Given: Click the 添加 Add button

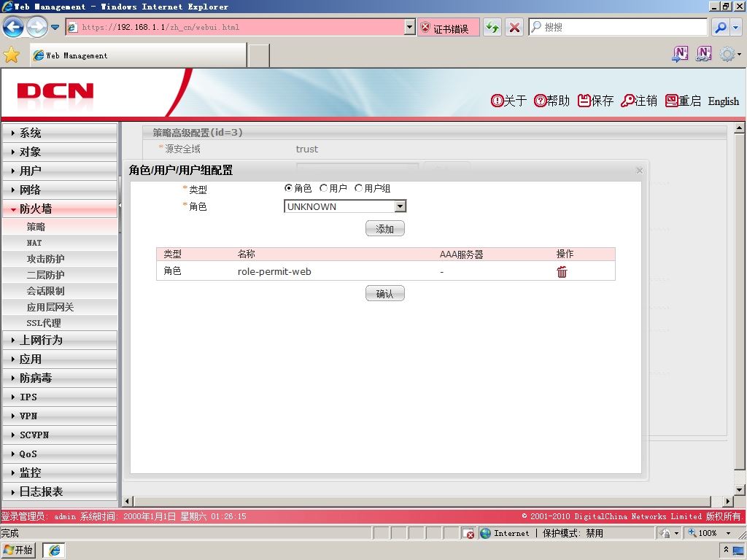Looking at the screenshot, I should (x=385, y=228).
